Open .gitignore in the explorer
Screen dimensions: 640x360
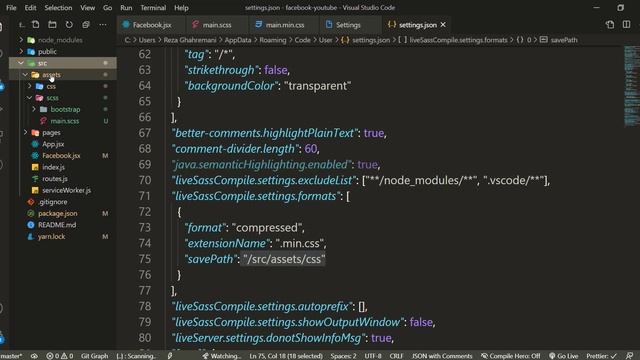53,202
